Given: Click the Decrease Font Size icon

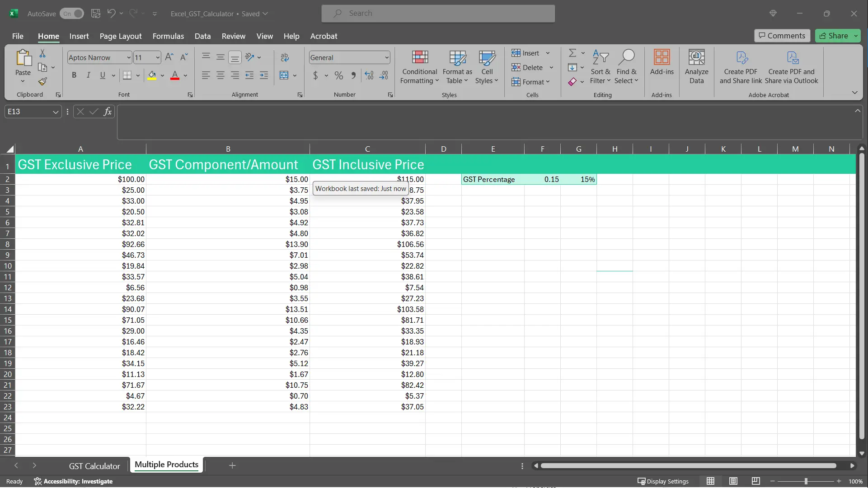Looking at the screenshot, I should [x=183, y=57].
